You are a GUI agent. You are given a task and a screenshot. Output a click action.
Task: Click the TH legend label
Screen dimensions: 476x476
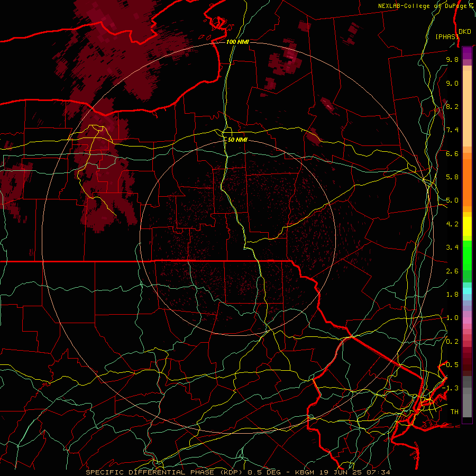pyautogui.click(x=454, y=412)
